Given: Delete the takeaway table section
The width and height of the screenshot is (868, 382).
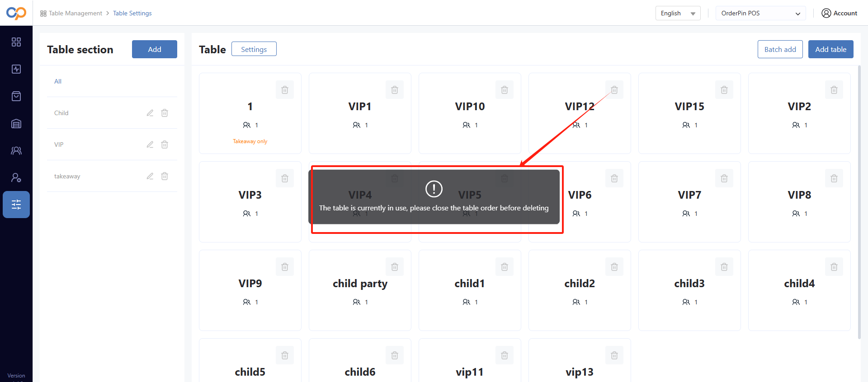Looking at the screenshot, I should [x=165, y=176].
